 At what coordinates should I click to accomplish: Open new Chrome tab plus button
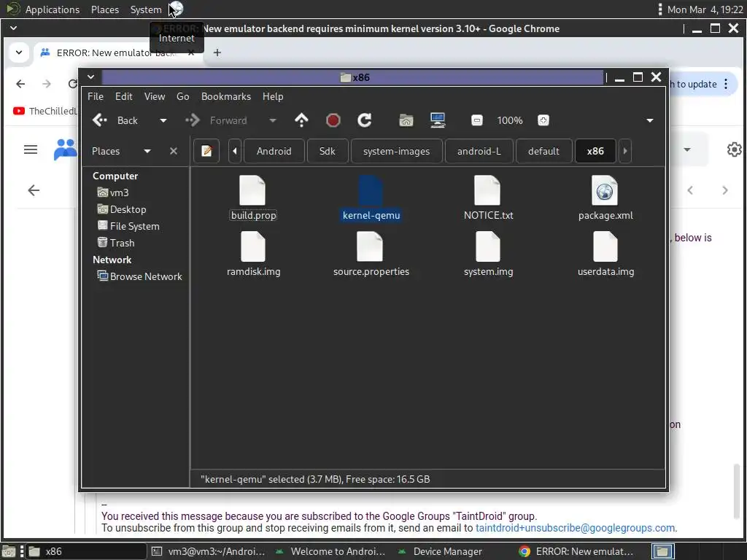[x=217, y=52]
